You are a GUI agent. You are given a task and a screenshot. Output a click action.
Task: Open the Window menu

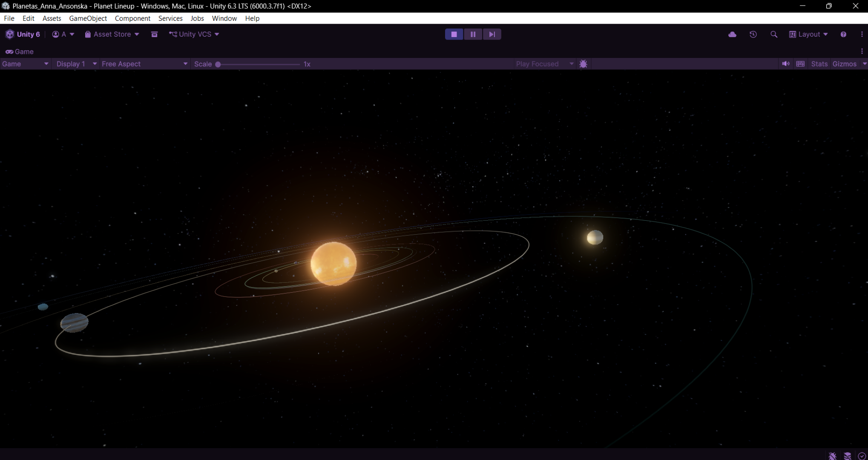224,18
